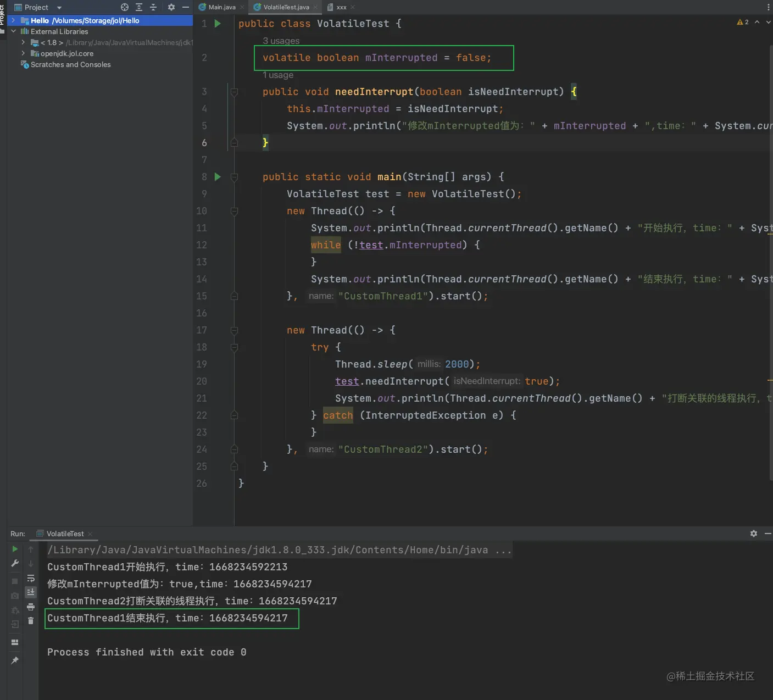This screenshot has height=700, width=773.
Task: Click 'CustomThread1' string literal in code
Action: click(x=383, y=296)
